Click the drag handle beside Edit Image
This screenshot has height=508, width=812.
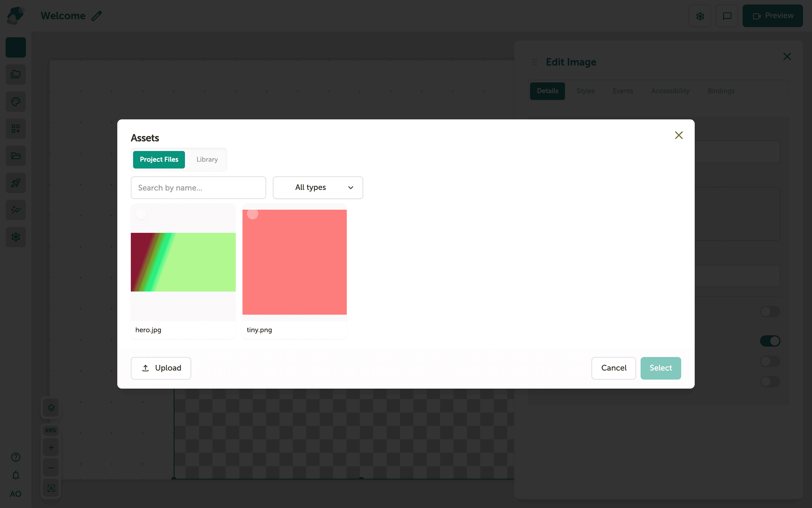pos(535,62)
